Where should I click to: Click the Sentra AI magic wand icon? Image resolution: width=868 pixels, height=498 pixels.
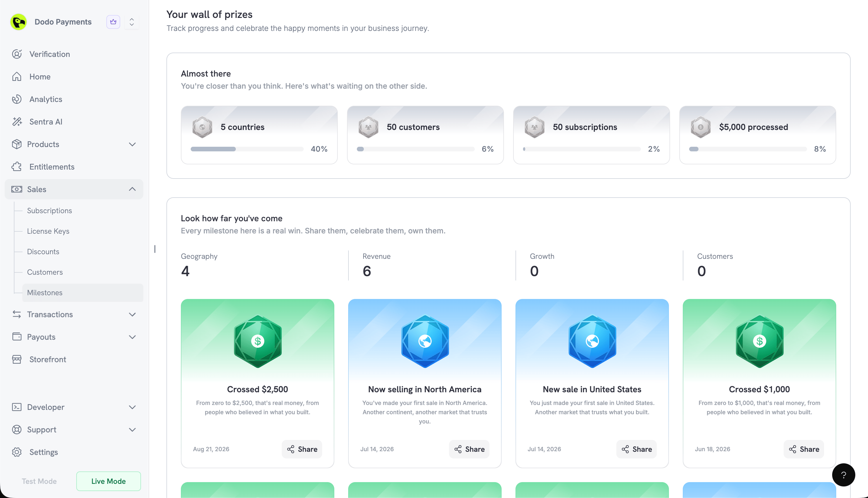pos(17,122)
